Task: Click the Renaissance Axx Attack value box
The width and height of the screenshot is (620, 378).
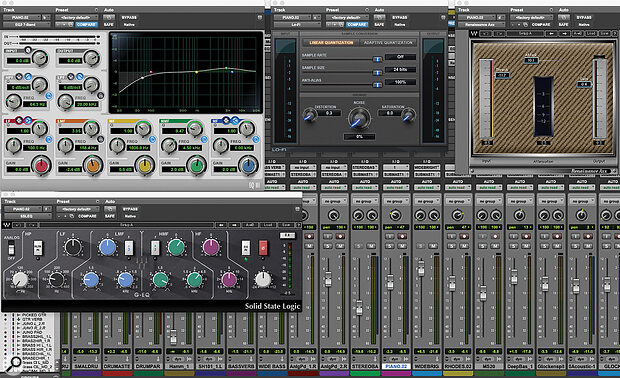Action: [531, 60]
